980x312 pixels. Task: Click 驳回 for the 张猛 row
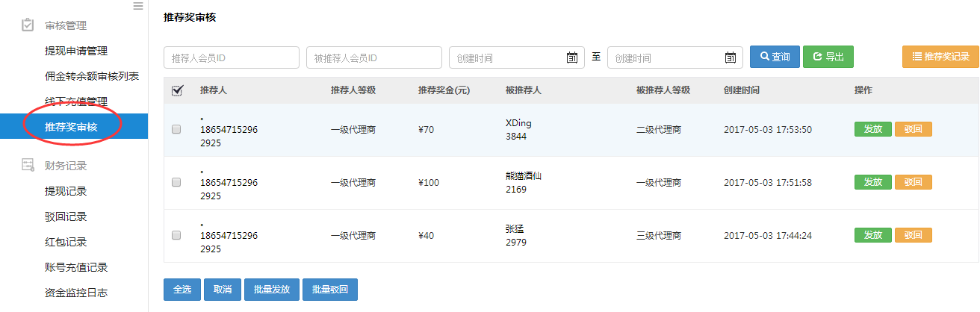(913, 235)
